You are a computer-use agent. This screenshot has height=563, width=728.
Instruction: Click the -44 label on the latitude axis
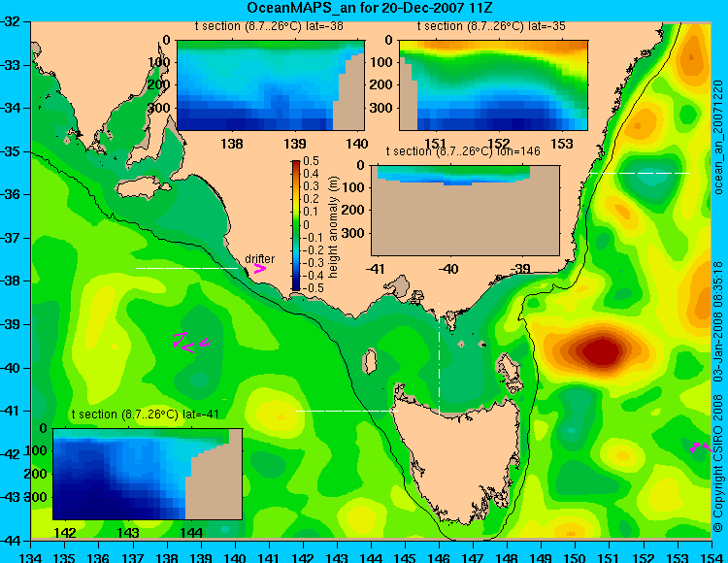coord(12,541)
